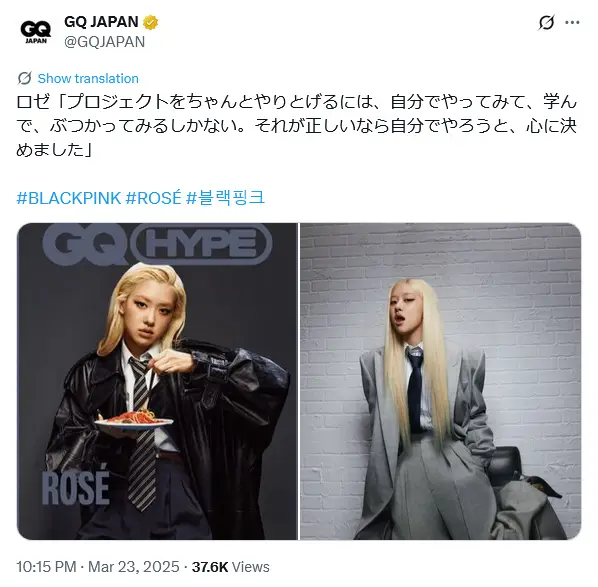Open the Korean #블랙핑크 hashtag
598x587 pixels.
coord(225,198)
